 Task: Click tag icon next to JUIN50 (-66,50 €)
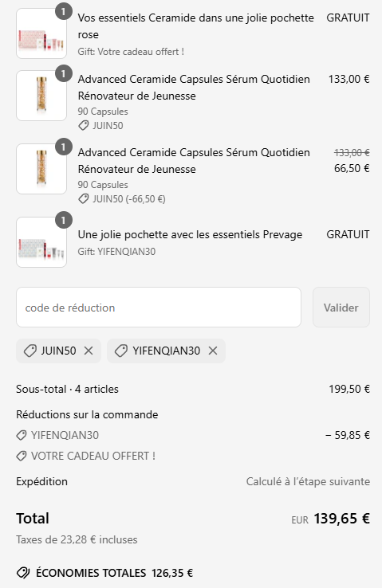(x=83, y=198)
